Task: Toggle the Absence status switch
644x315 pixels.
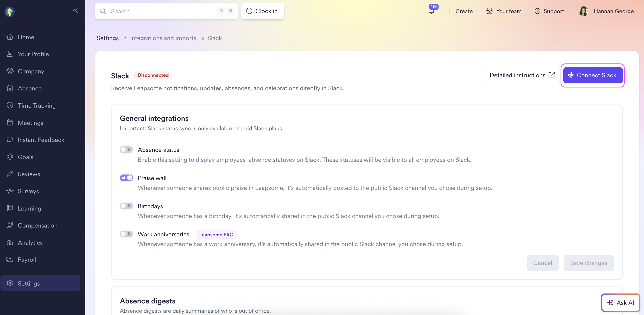Action: click(126, 150)
